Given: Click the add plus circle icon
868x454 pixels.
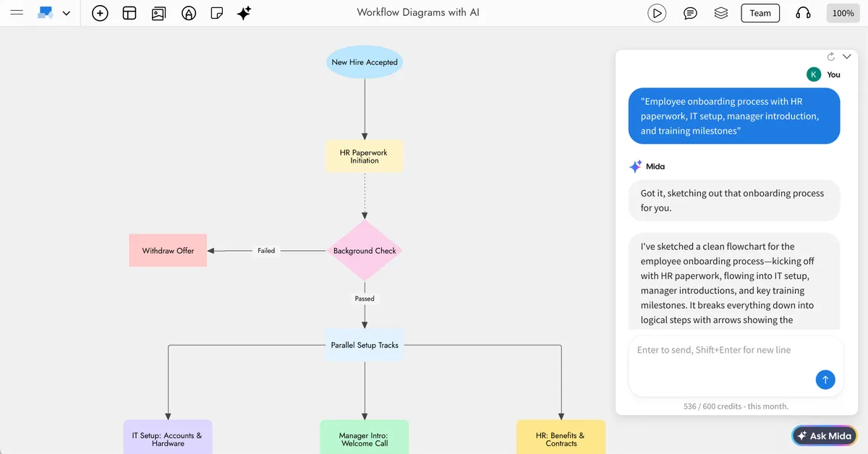Looking at the screenshot, I should click(101, 13).
